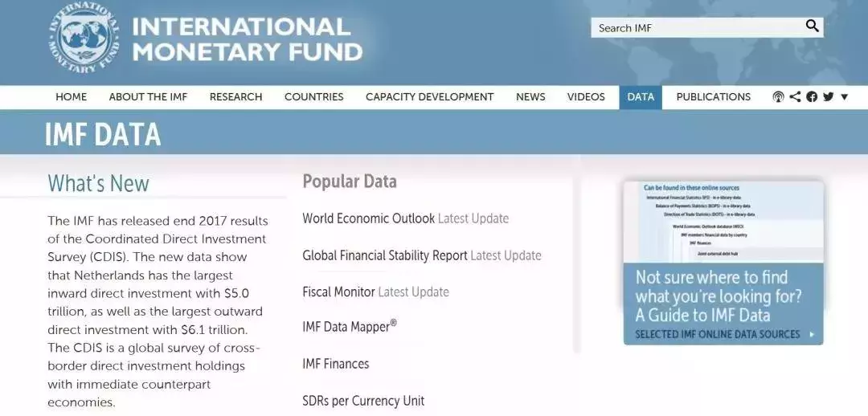The width and height of the screenshot is (868, 416).
Task: Click the arrow beside Selected IMF Online Data Sources
Action: tap(812, 334)
